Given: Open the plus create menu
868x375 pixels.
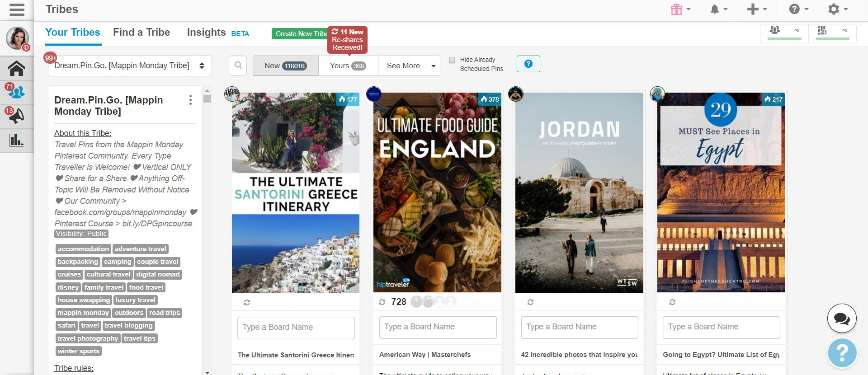Looking at the screenshot, I should [757, 9].
